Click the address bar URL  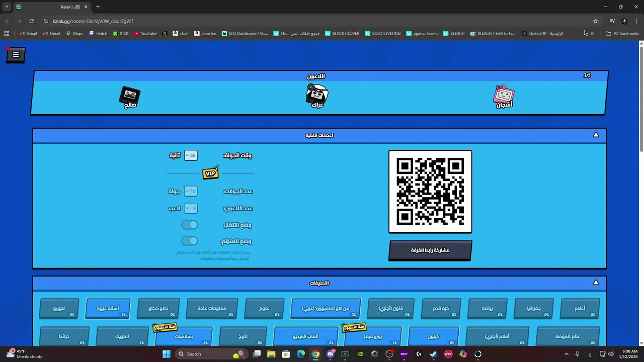pos(93,21)
